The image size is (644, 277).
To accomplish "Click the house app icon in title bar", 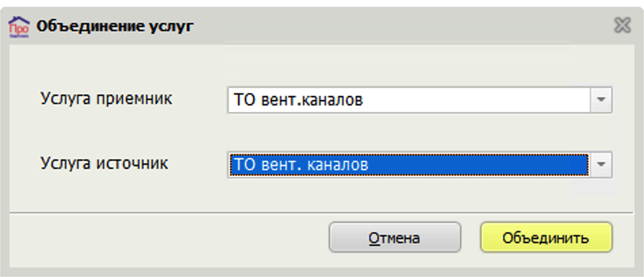I will [19, 27].
